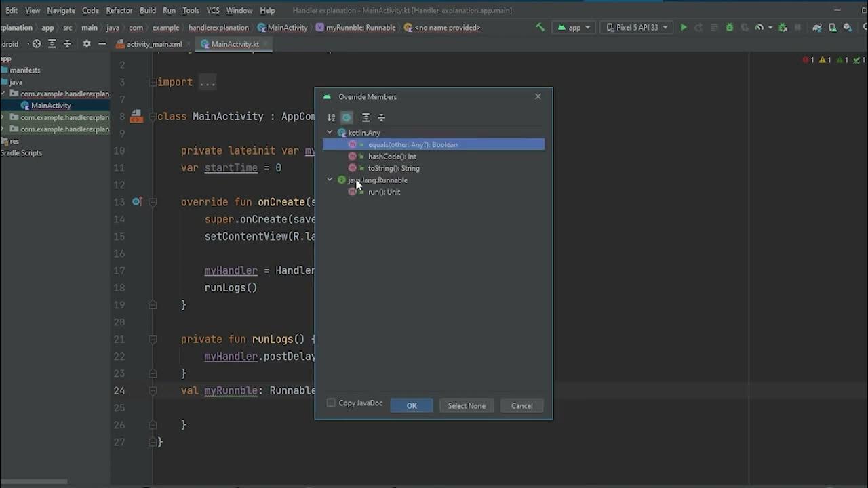Collapse first com.example.handlerexplan package
This screenshot has height=488, width=868.
[3, 94]
